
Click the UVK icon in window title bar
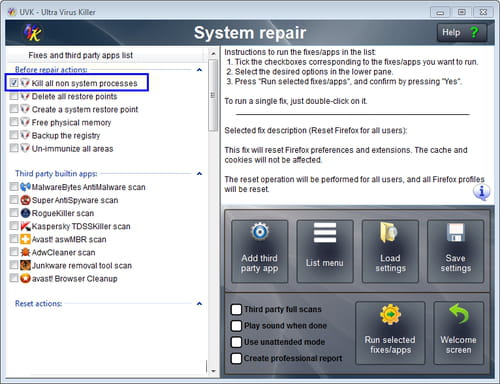click(x=12, y=12)
